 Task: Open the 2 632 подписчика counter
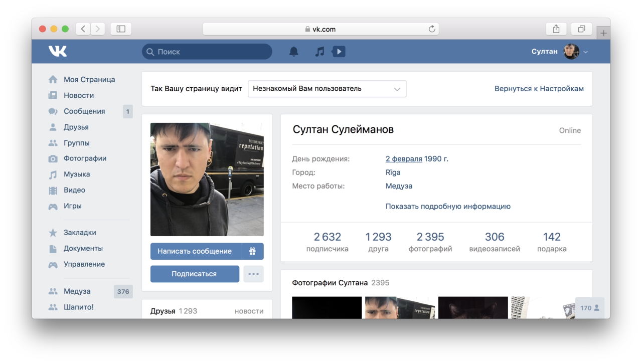pos(327,242)
